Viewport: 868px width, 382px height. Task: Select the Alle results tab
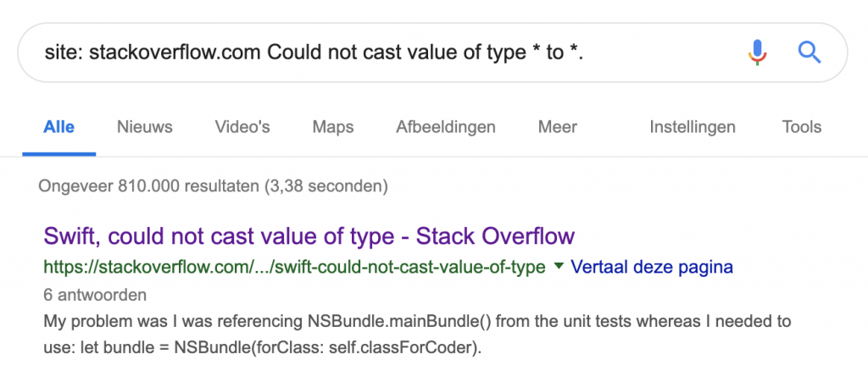point(58,127)
